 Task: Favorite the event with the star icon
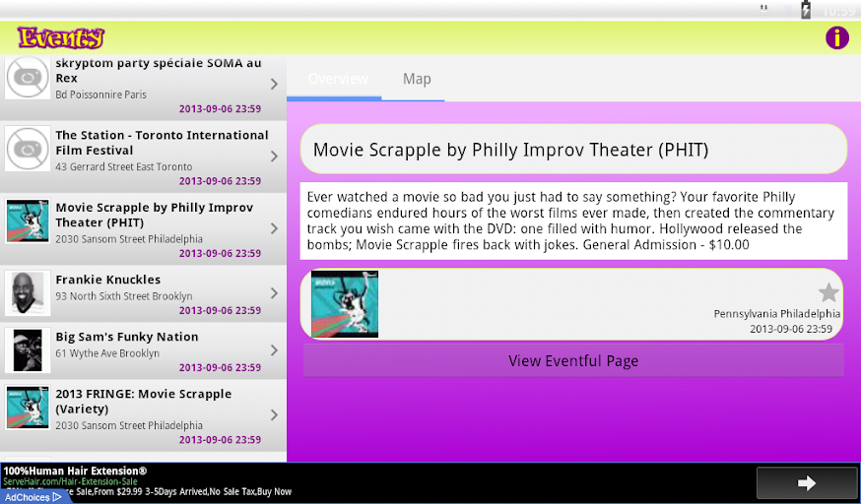tap(828, 293)
